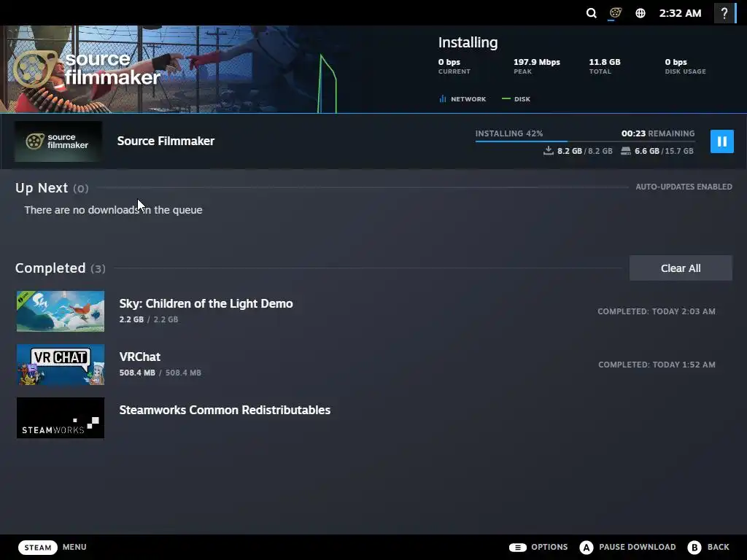Click Completed: Today 2:03 AM text
The height and width of the screenshot is (560, 747).
pos(657,311)
